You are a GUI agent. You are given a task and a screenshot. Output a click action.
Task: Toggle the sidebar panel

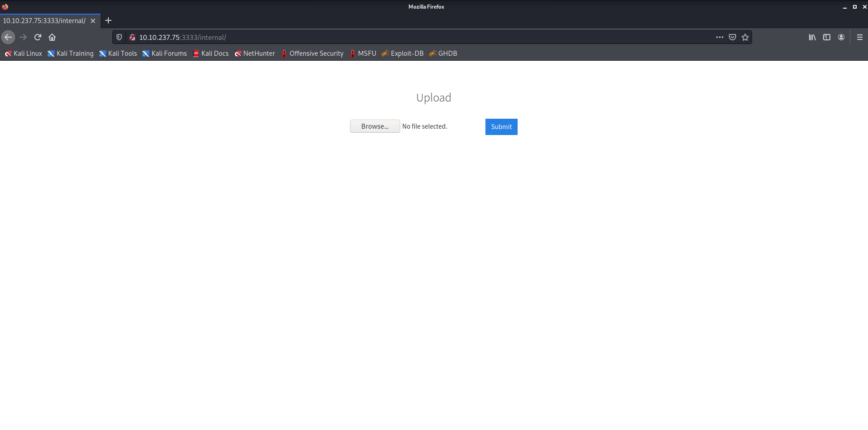click(826, 37)
